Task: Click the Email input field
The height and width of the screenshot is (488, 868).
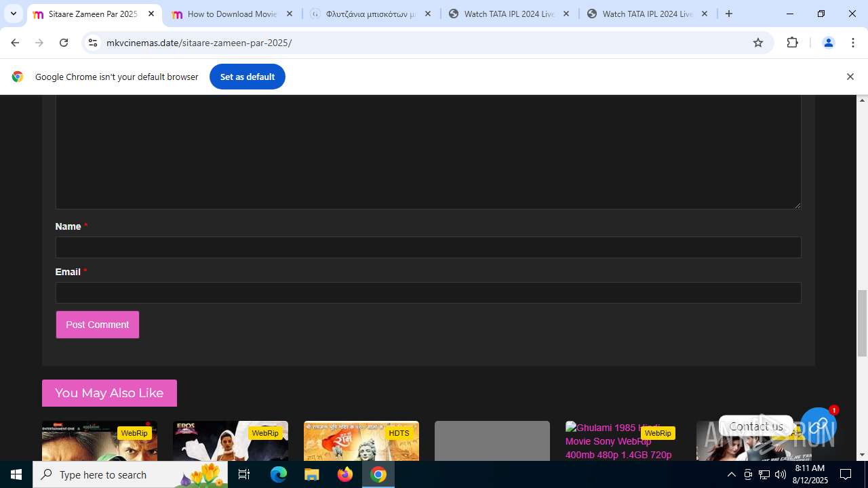Action: 428,293
